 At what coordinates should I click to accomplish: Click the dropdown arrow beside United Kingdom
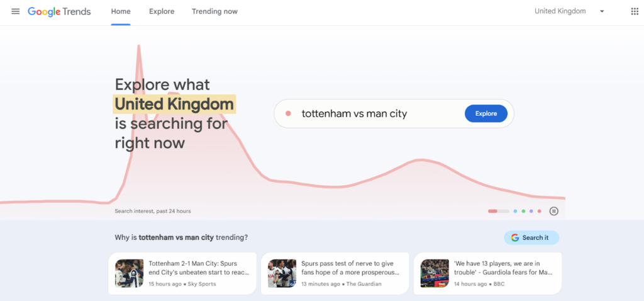pos(602,11)
